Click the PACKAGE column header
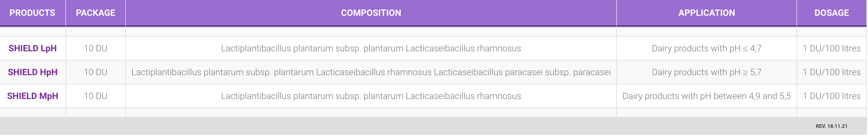 coord(95,13)
